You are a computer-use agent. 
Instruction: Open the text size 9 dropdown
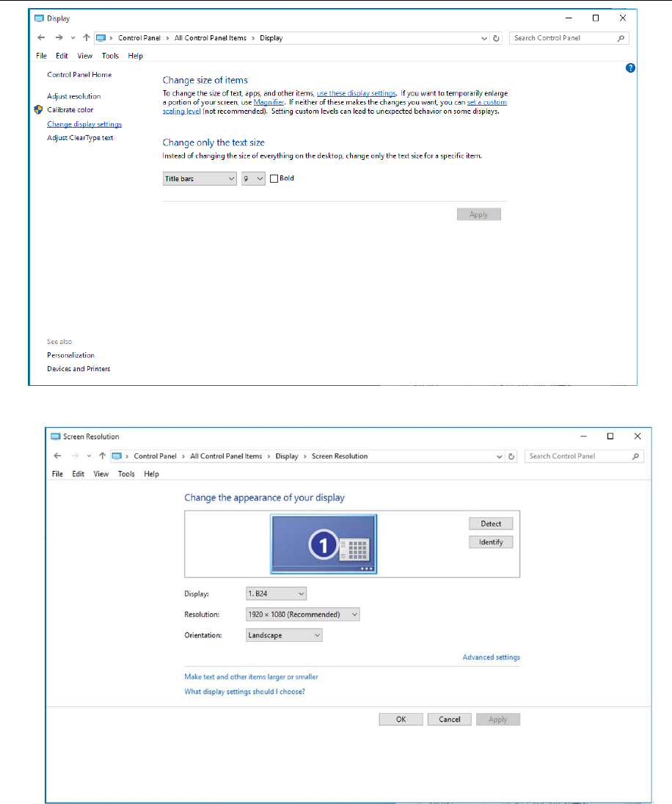tap(253, 178)
